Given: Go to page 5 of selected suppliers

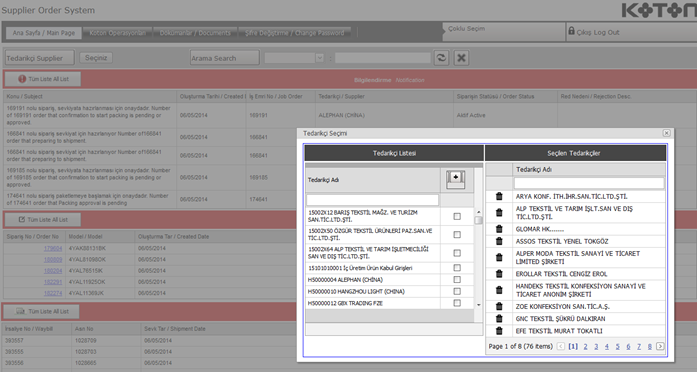Looking at the screenshot, I should (617, 346).
